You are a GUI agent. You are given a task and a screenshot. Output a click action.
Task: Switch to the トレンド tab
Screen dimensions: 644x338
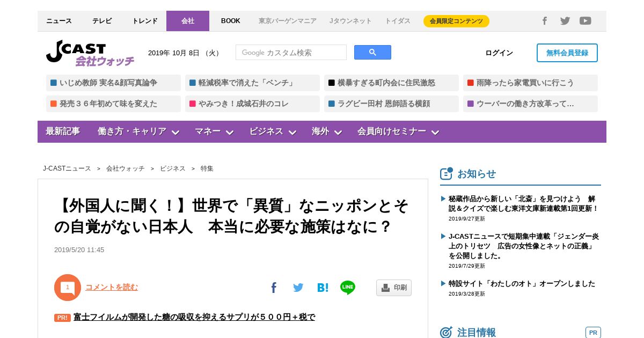coord(145,21)
